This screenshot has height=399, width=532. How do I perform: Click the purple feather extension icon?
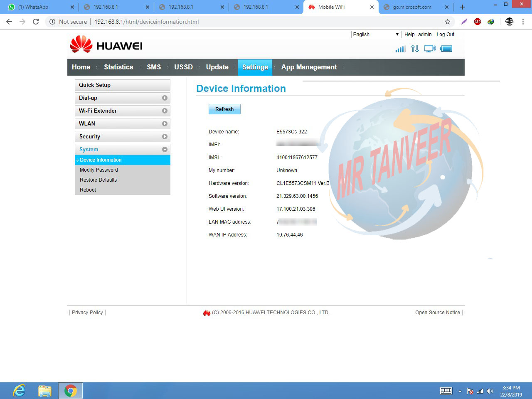pos(464,22)
